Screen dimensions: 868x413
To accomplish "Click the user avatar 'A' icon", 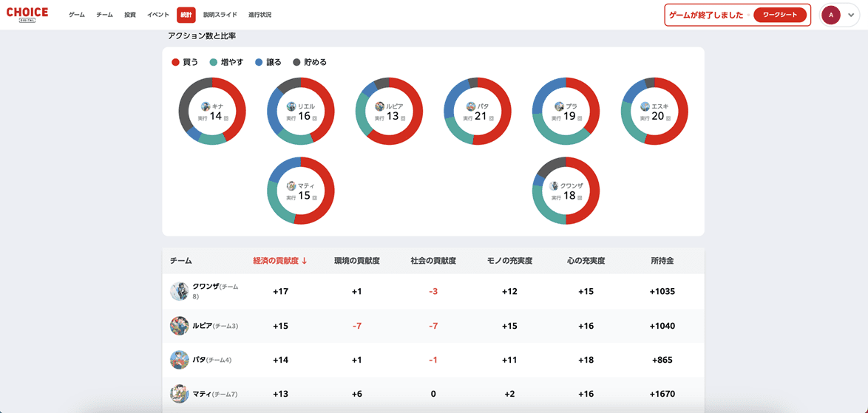I will (831, 15).
